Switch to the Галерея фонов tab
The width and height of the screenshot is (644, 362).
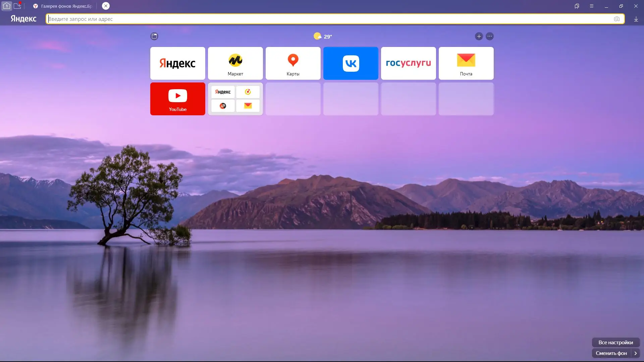(x=64, y=6)
